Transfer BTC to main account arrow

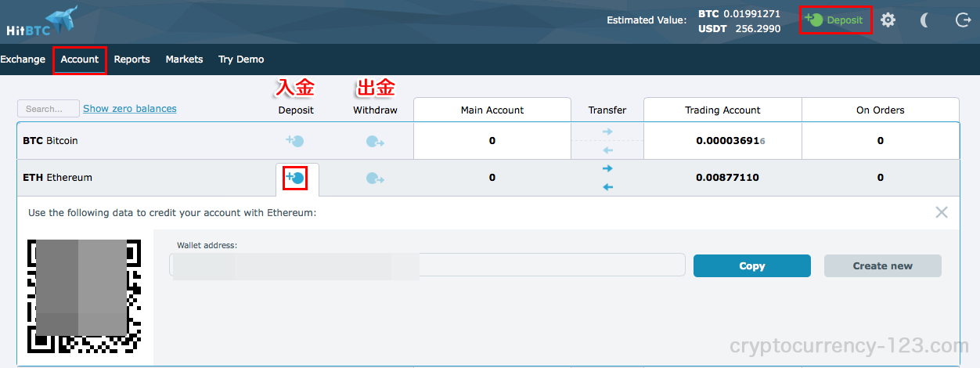[x=607, y=150]
